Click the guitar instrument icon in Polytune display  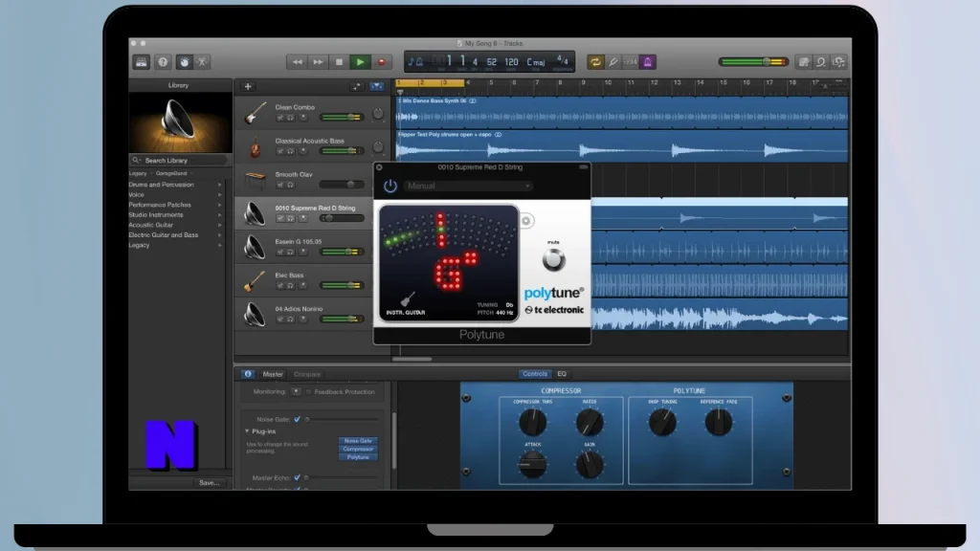[408, 299]
